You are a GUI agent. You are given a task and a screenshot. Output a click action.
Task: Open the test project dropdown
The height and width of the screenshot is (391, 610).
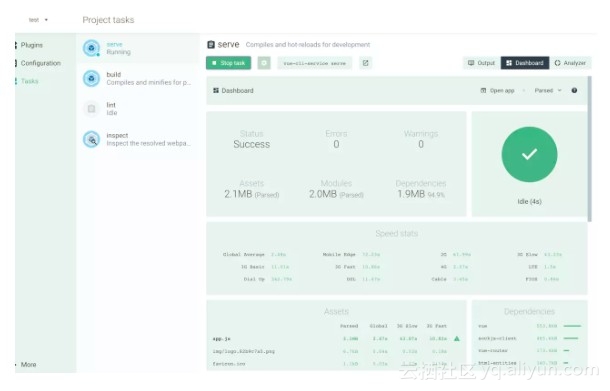point(38,20)
